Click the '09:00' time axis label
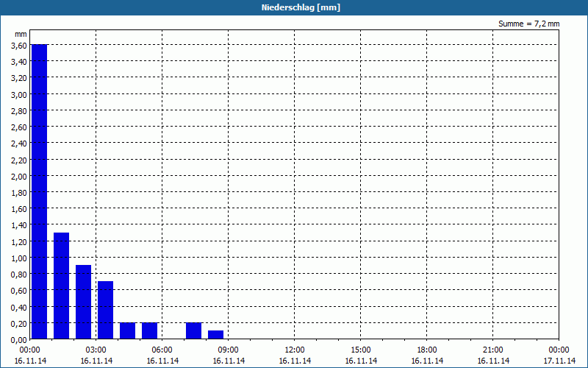588x368 pixels. point(229,350)
